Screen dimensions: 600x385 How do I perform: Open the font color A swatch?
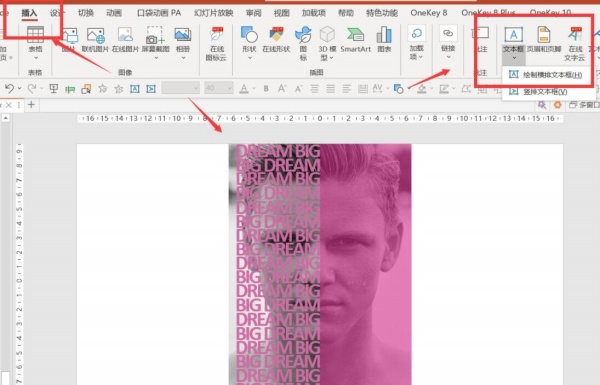[244, 89]
